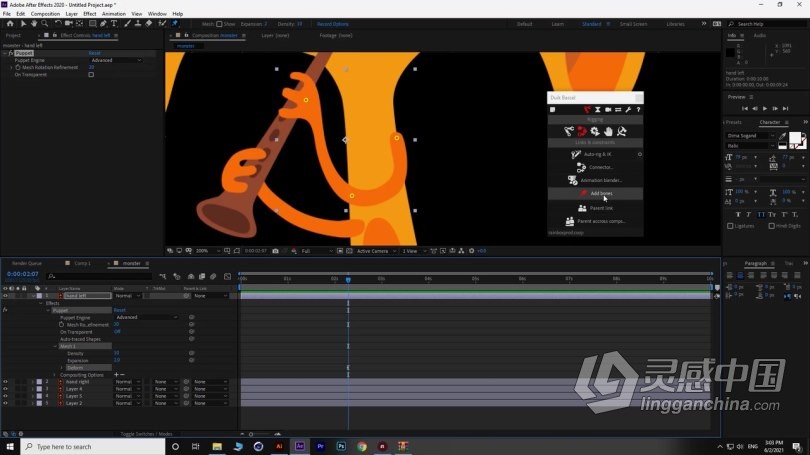Screen dimensions: 810x455
Task: Open Duik camera panel icon
Action: coord(608,109)
